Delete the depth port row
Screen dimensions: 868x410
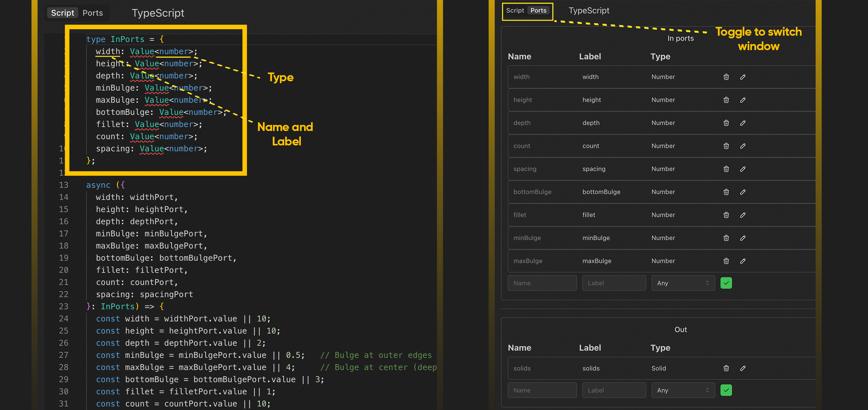[726, 123]
